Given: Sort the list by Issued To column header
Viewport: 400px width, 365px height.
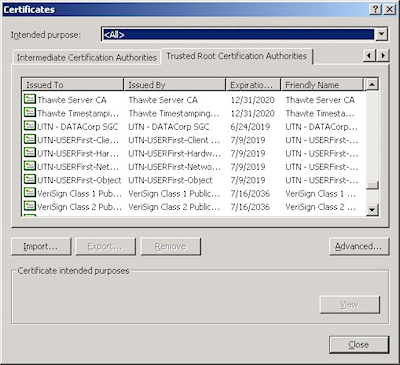Looking at the screenshot, I should 73,85.
